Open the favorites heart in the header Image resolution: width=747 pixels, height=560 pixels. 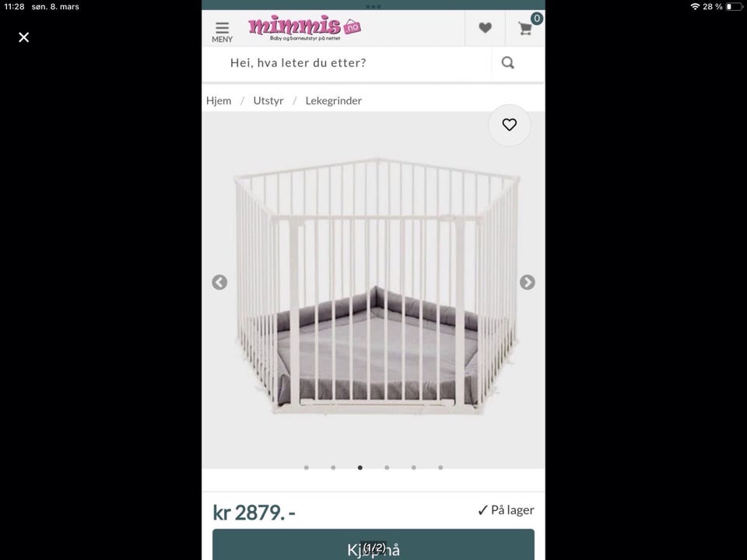pyautogui.click(x=485, y=28)
